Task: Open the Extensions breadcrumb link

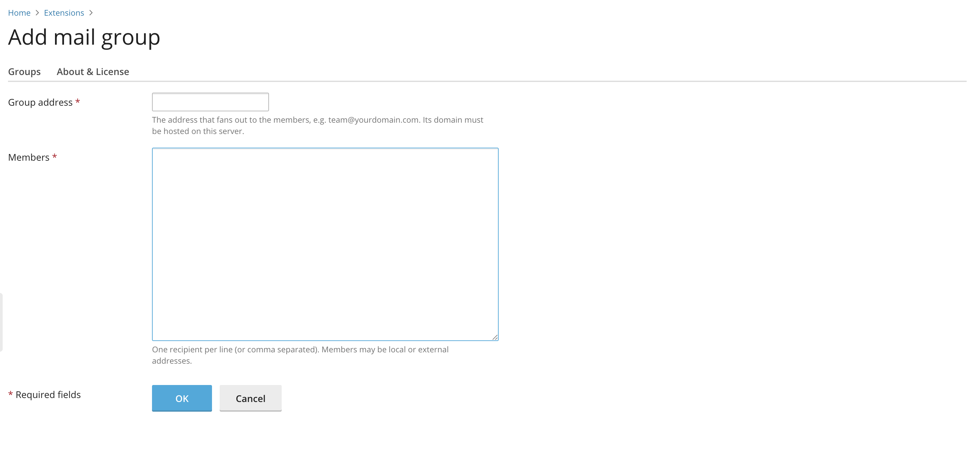Action: pyautogui.click(x=64, y=13)
